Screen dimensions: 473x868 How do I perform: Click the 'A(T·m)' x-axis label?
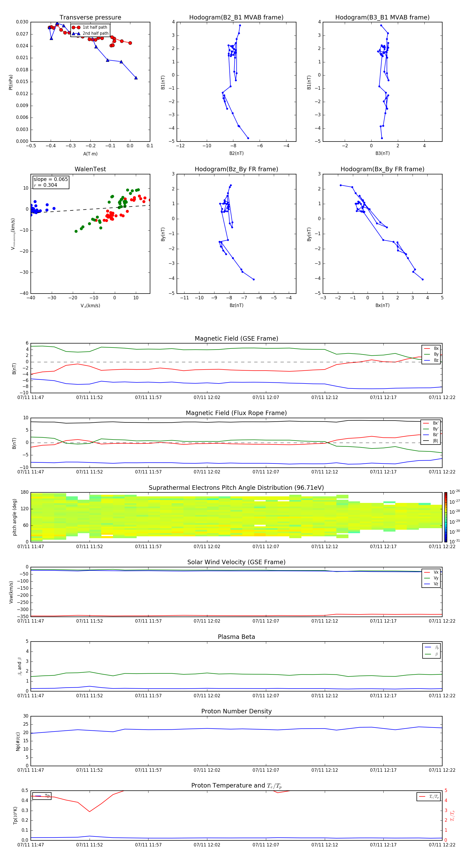click(x=90, y=154)
